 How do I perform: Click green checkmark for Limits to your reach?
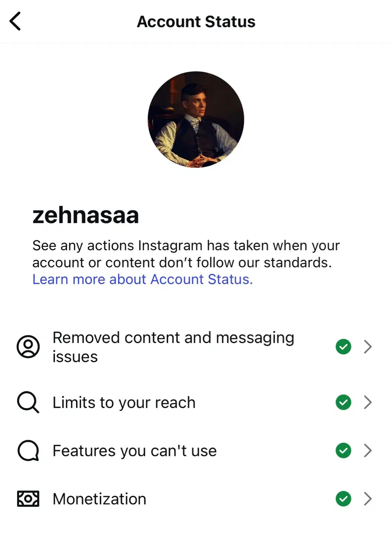pos(343,402)
